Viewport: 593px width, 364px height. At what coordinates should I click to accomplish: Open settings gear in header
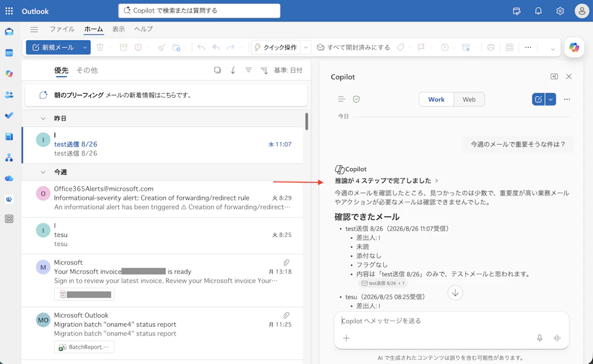coord(560,11)
